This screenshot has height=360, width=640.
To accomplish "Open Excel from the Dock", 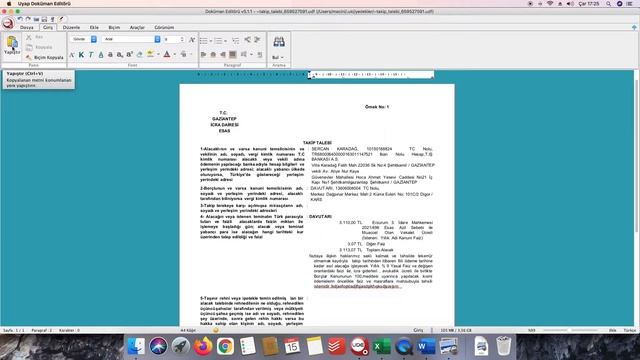I will click(x=381, y=347).
